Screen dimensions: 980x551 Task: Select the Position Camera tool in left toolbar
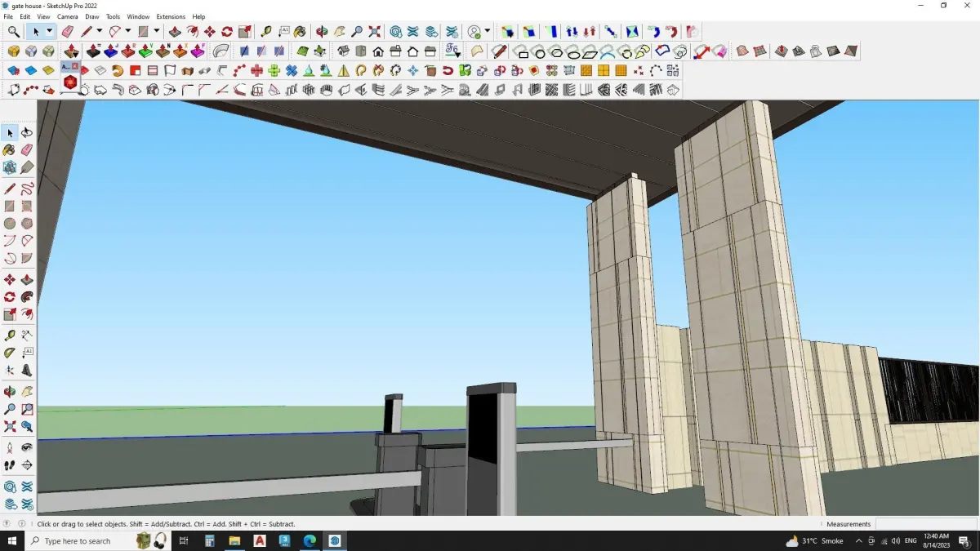(10, 447)
